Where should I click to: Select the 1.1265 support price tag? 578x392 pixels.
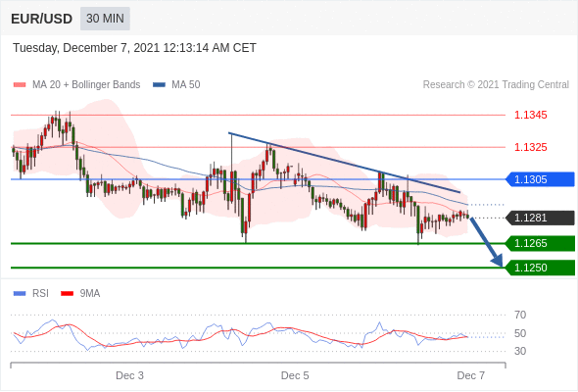[540, 243]
